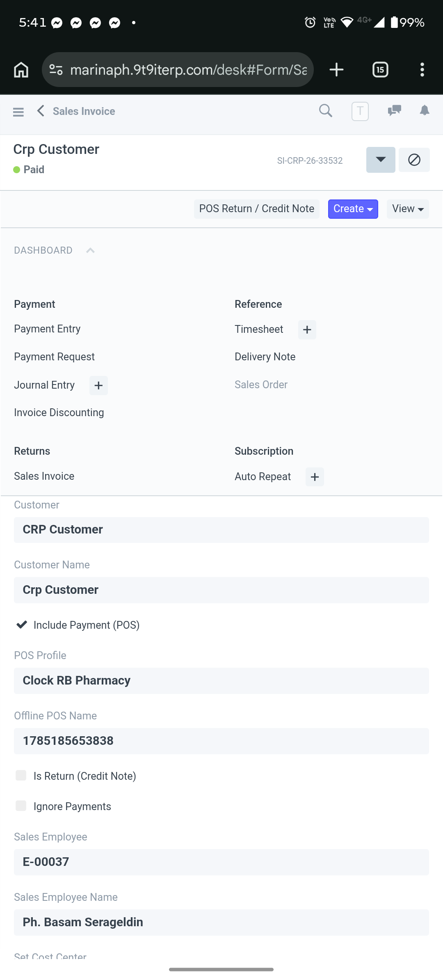Add a new Journal Entry with the plus icon
The width and height of the screenshot is (443, 980).
[x=98, y=385]
